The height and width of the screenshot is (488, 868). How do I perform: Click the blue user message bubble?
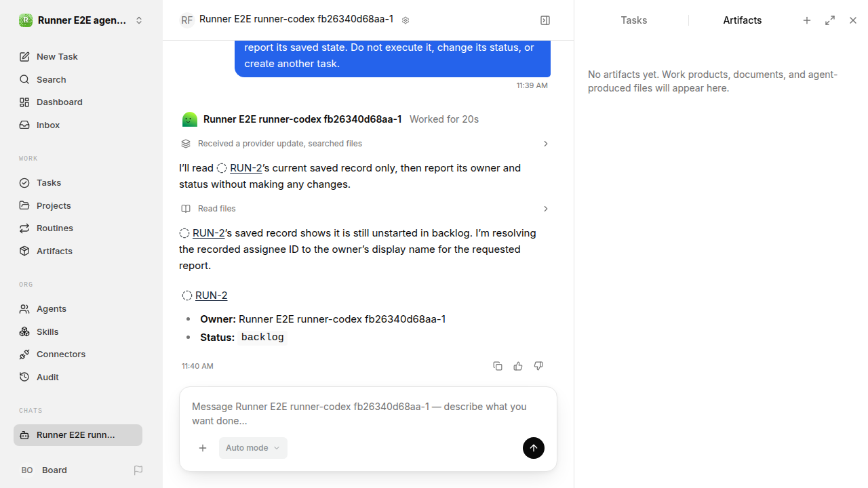click(x=393, y=58)
